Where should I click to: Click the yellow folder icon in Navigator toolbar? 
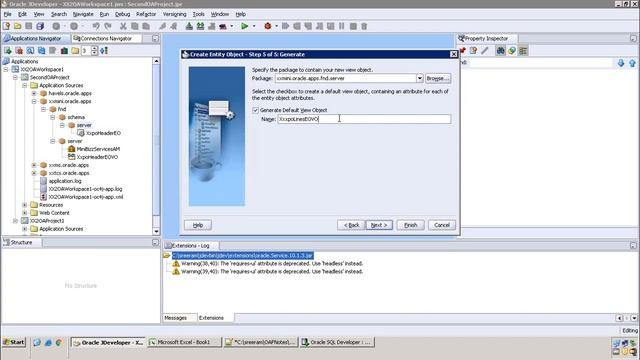(75, 51)
